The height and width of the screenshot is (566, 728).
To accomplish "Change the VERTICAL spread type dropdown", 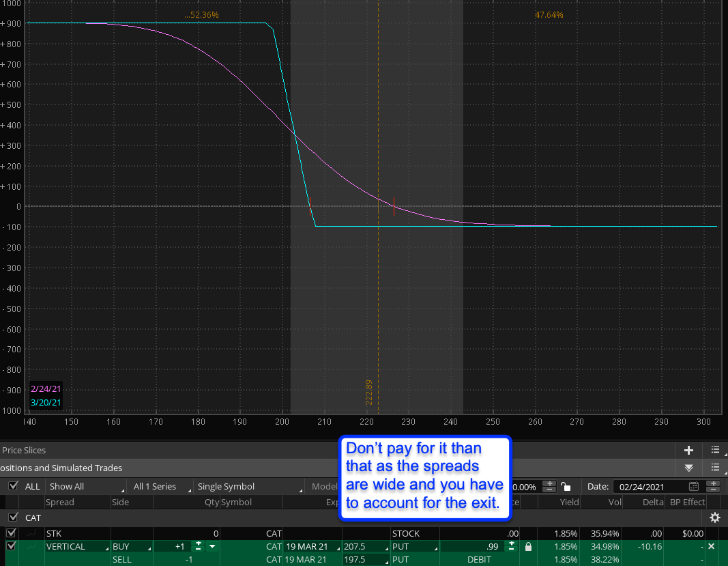I will (76, 547).
